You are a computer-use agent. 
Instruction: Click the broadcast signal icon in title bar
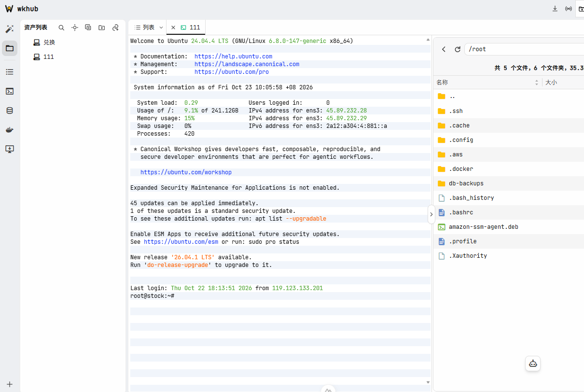(569, 9)
